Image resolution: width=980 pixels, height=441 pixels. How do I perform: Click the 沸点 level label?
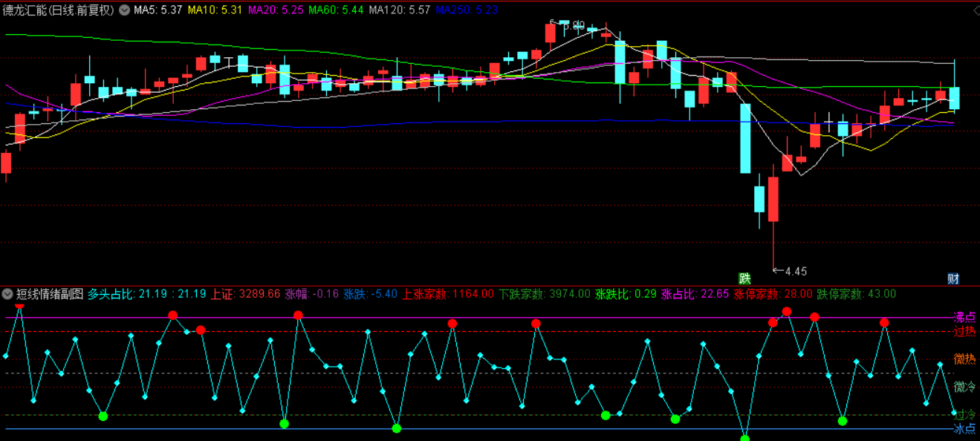pyautogui.click(x=964, y=317)
